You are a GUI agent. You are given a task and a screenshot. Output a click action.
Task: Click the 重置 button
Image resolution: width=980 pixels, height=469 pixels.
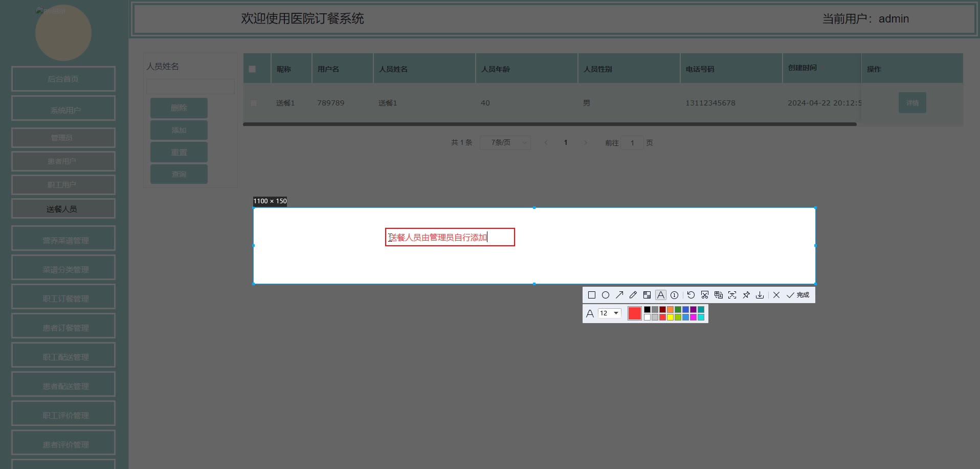coord(179,152)
